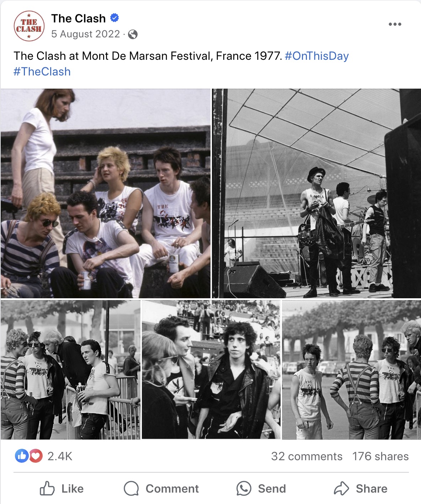Click the blue thumbs-up reaction icon
This screenshot has width=421, height=504.
click(x=22, y=456)
